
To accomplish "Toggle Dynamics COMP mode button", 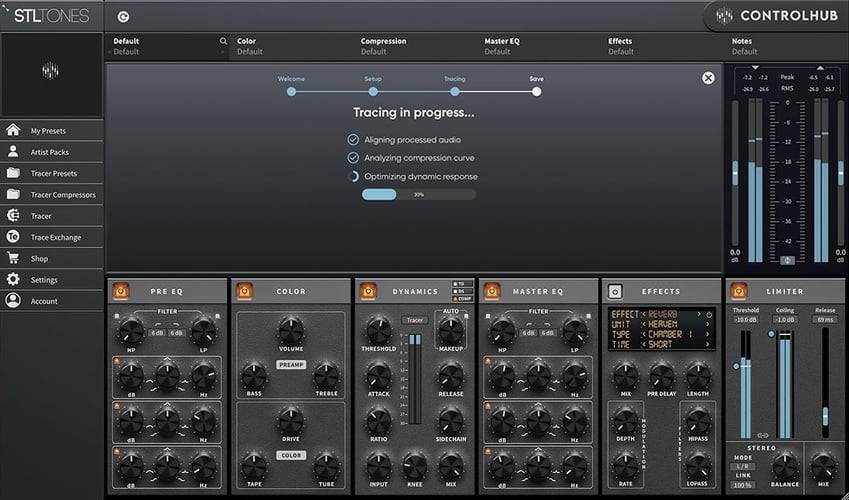I will [x=462, y=299].
